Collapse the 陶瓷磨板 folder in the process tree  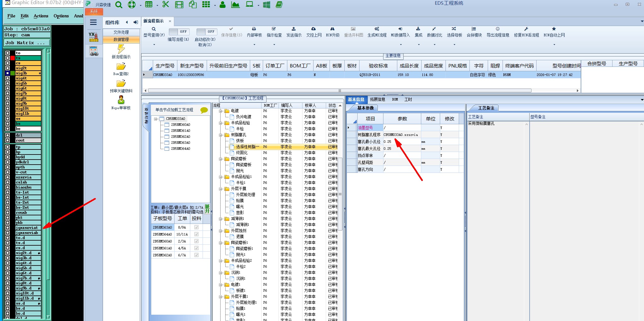pos(221,159)
